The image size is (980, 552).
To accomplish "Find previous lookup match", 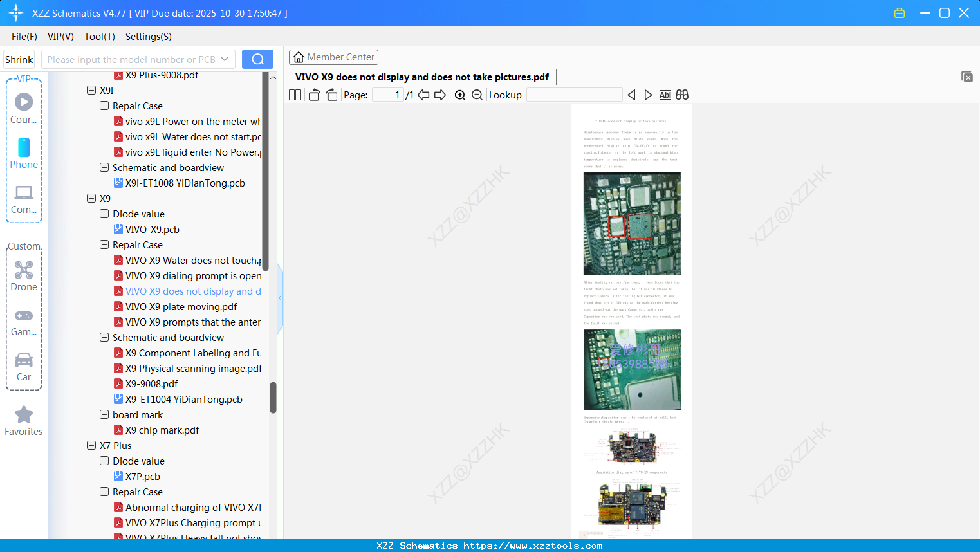I will coord(631,95).
